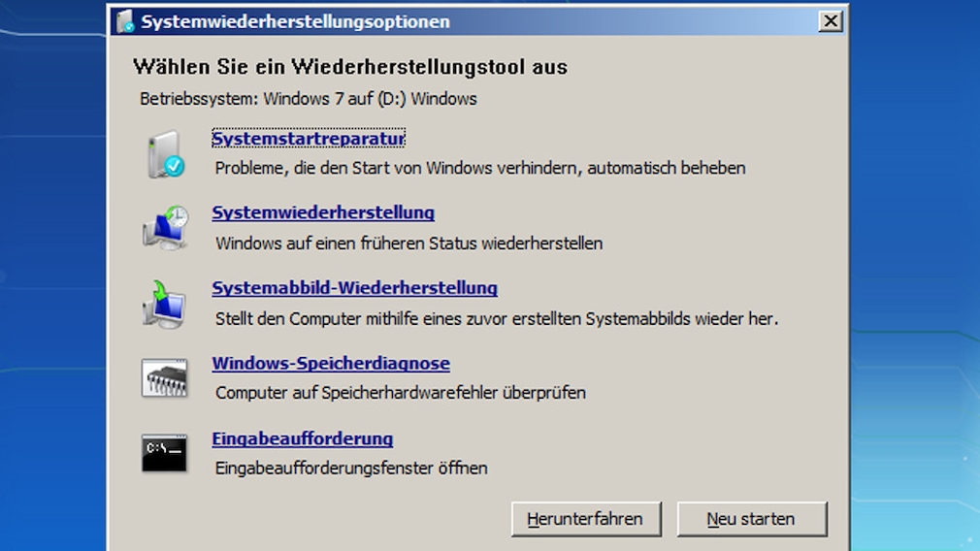
Task: Launch Systemabbild-Wiederherstellung link
Action: (x=355, y=288)
